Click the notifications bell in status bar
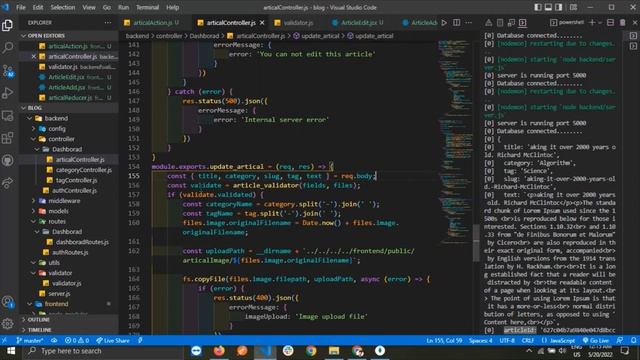This screenshot has height=360, width=640. 633,340
